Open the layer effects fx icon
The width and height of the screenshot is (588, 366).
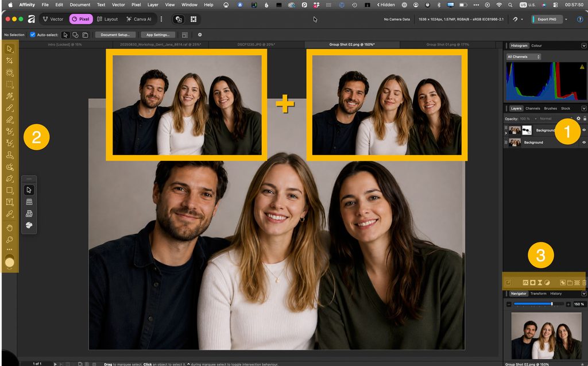(x=525, y=283)
